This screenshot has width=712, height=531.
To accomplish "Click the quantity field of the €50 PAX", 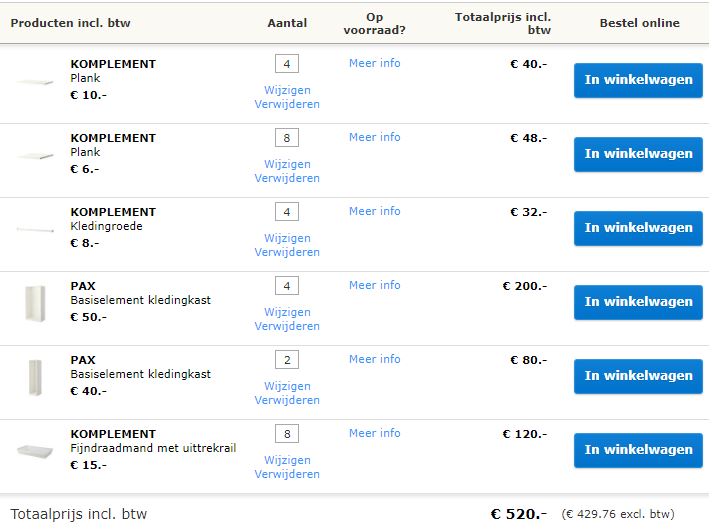I will (x=287, y=287).
